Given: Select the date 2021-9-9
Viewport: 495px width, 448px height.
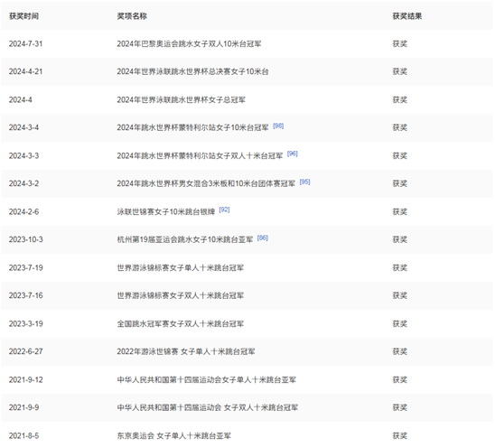Looking at the screenshot, I should (x=23, y=407).
